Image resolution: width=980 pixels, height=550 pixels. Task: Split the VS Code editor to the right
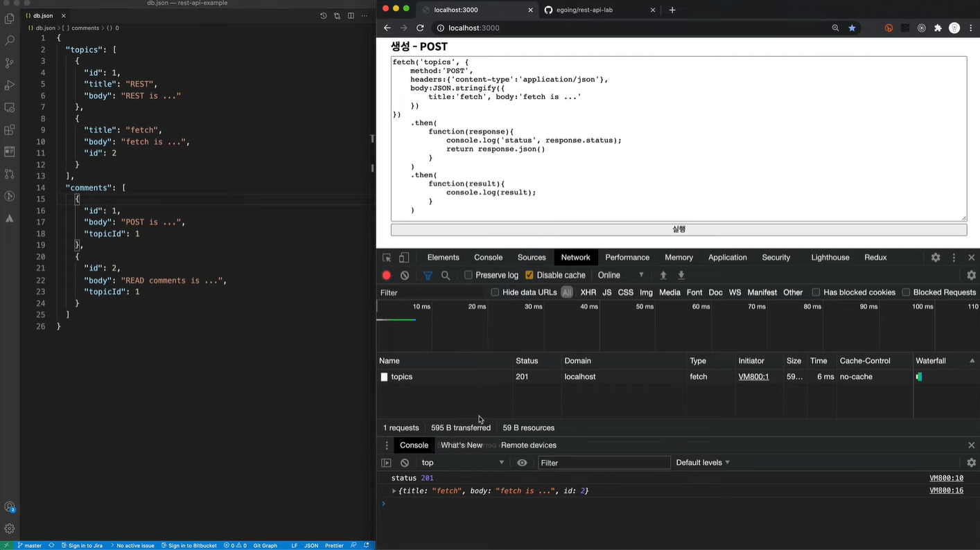point(351,15)
